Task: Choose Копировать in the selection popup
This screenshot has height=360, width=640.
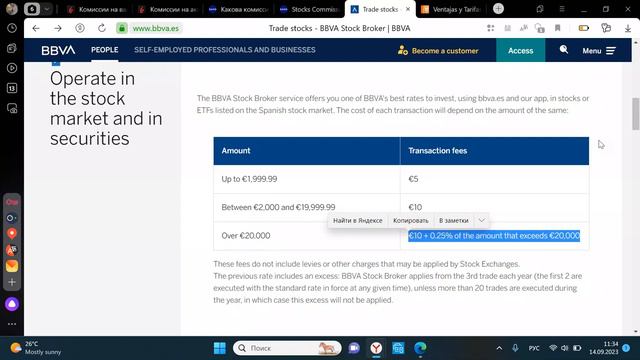Action: point(411,220)
